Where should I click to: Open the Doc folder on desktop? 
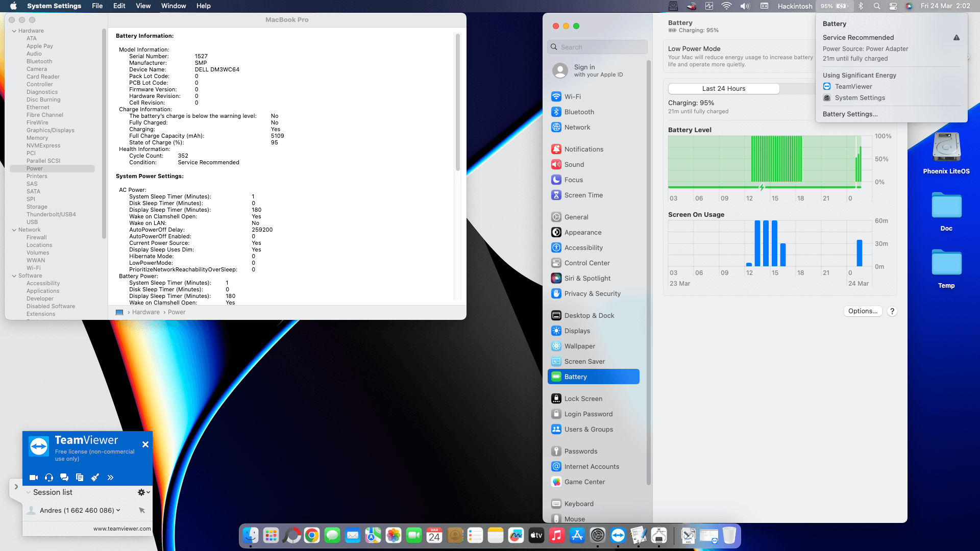946,212
